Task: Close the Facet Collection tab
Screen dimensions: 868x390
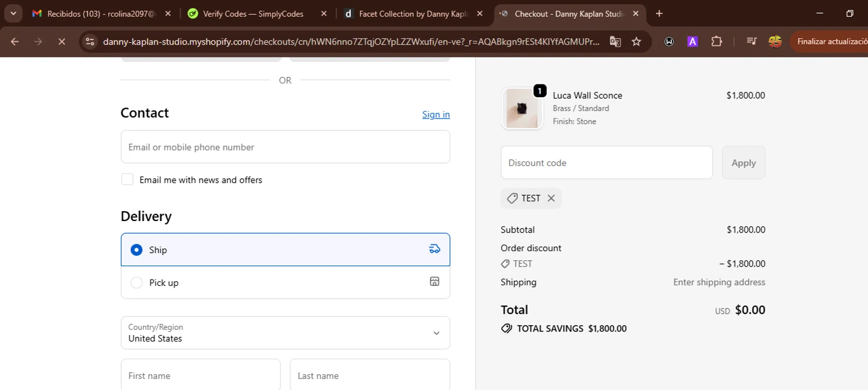Action: (480, 13)
